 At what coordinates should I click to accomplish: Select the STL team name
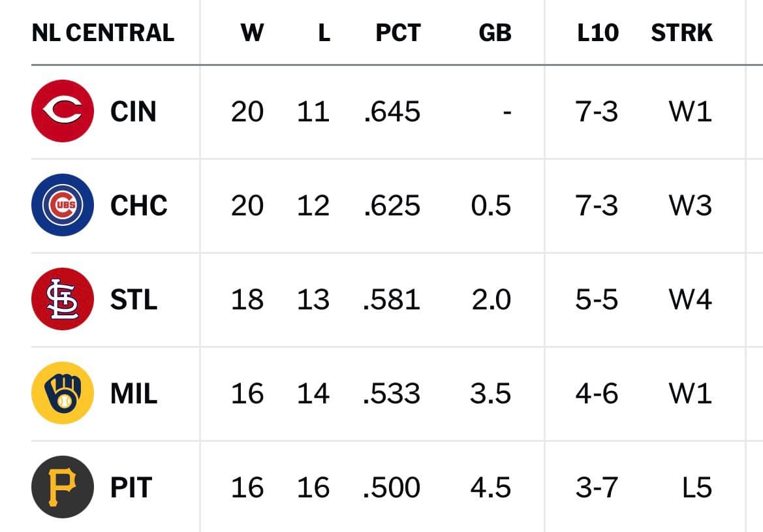(x=134, y=300)
